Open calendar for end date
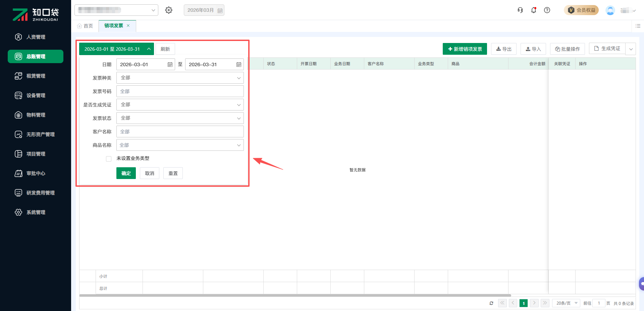Viewport: 644px width, 311px height. coord(239,64)
